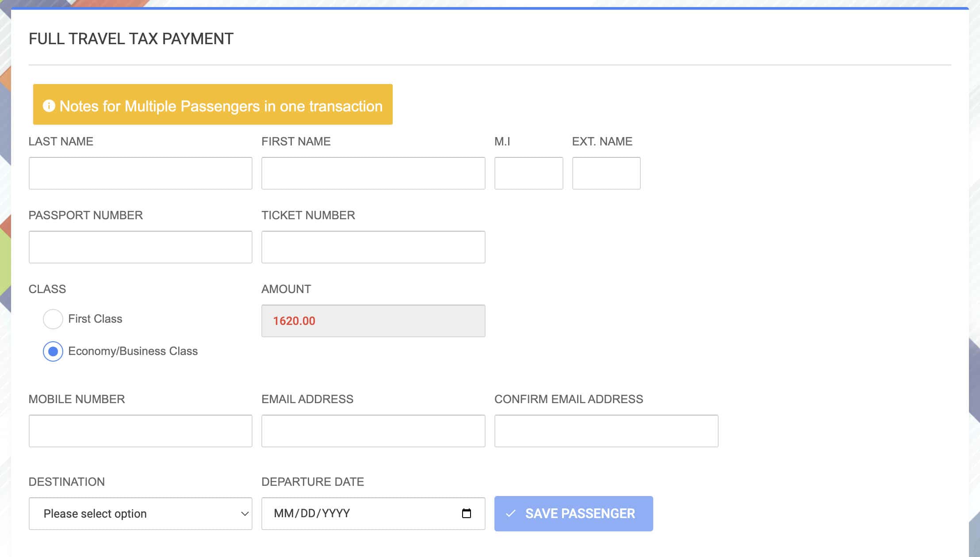980x557 pixels.
Task: Click the Save Passenger button
Action: click(574, 513)
